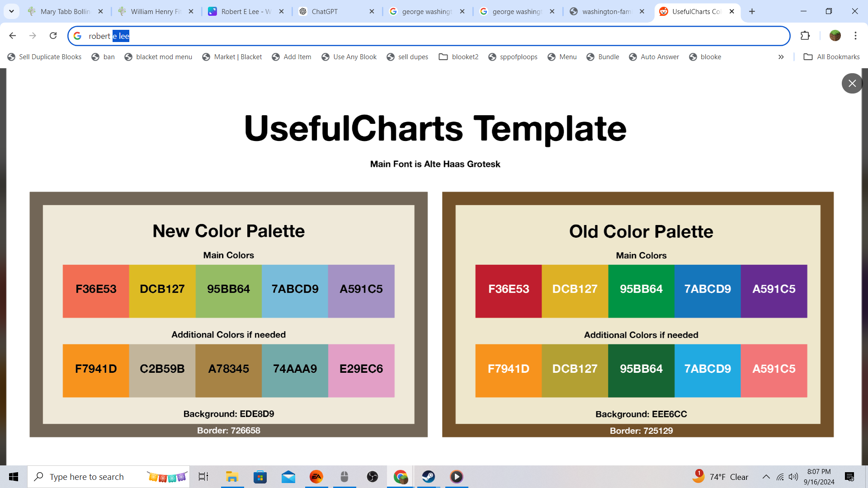The height and width of the screenshot is (488, 868).
Task: Switch to the washington-family tab
Action: 607,11
